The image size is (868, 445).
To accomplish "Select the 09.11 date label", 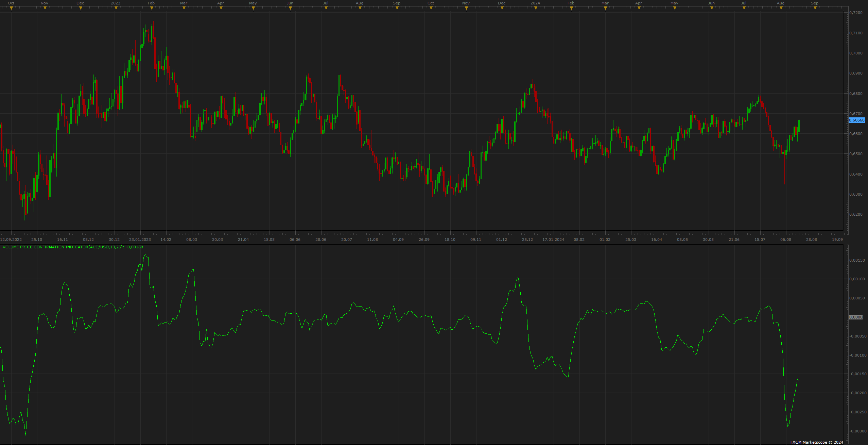I will (476, 240).
